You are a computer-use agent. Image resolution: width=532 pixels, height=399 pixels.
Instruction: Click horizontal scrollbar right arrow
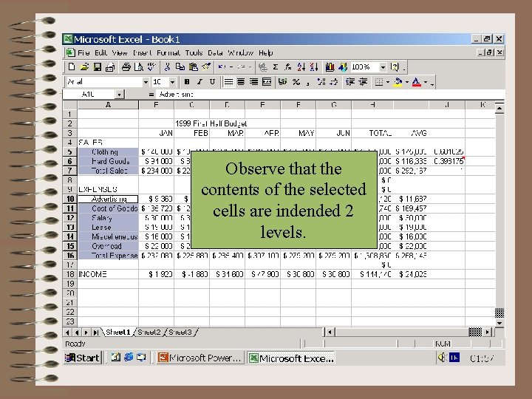point(488,332)
